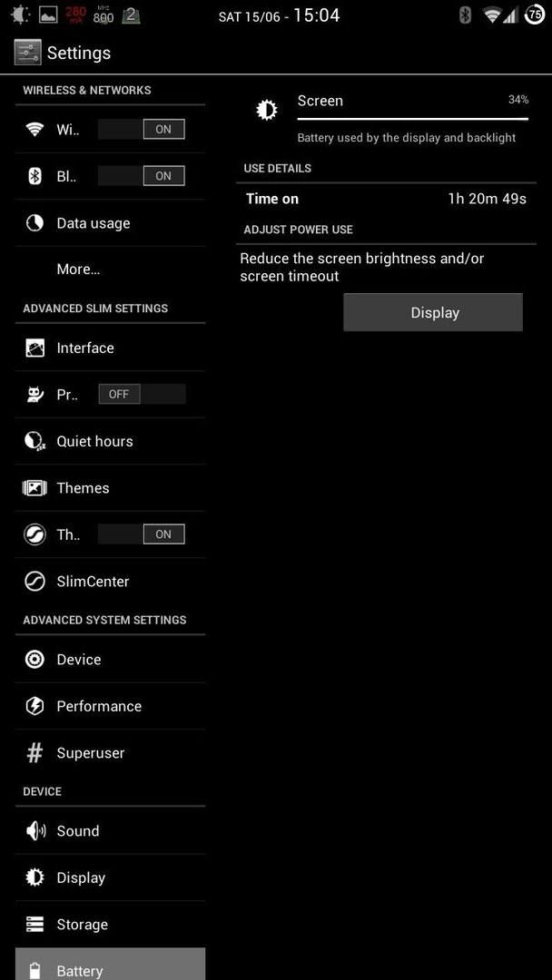Screen dimensions: 552x980
Task: Tap the SlimCenter circular logo icon
Action: pyautogui.click(x=34, y=582)
